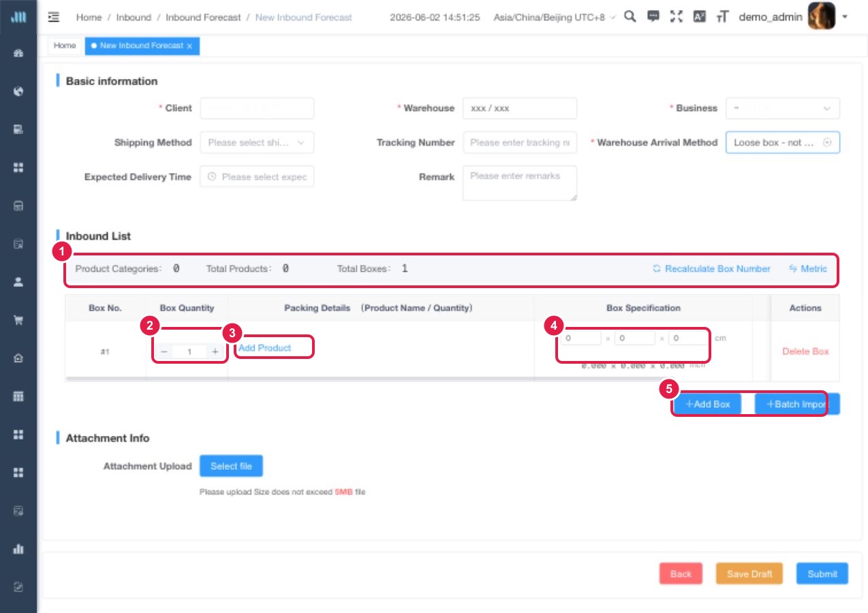The width and height of the screenshot is (868, 613).
Task: Click the Box No. column header
Action: coord(105,308)
